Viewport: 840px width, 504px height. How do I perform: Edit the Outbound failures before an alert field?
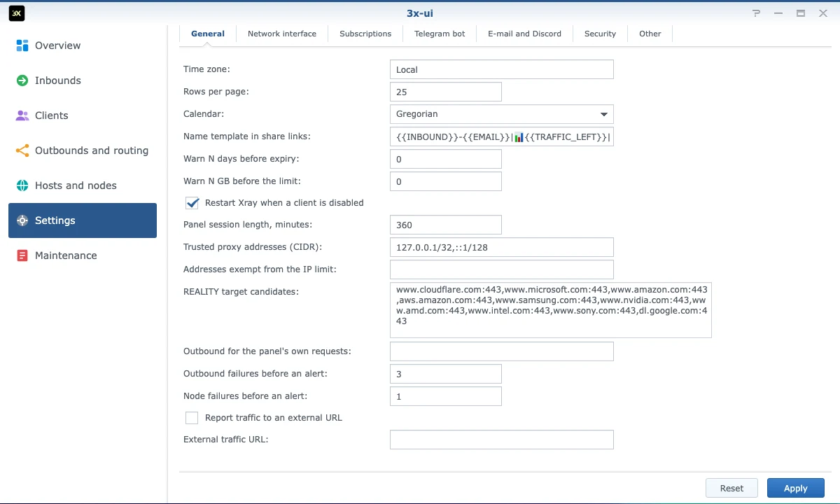[x=446, y=374]
